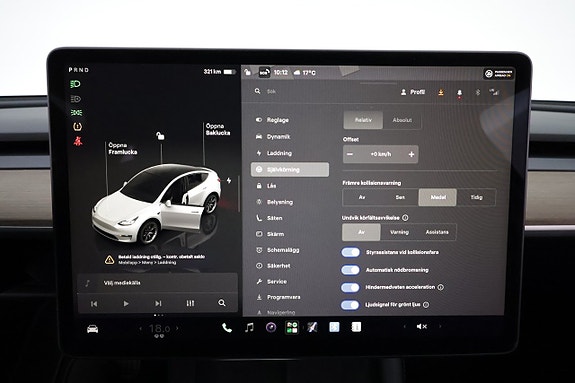Mute volume speaker icon
The image size is (575, 383).
422,326
